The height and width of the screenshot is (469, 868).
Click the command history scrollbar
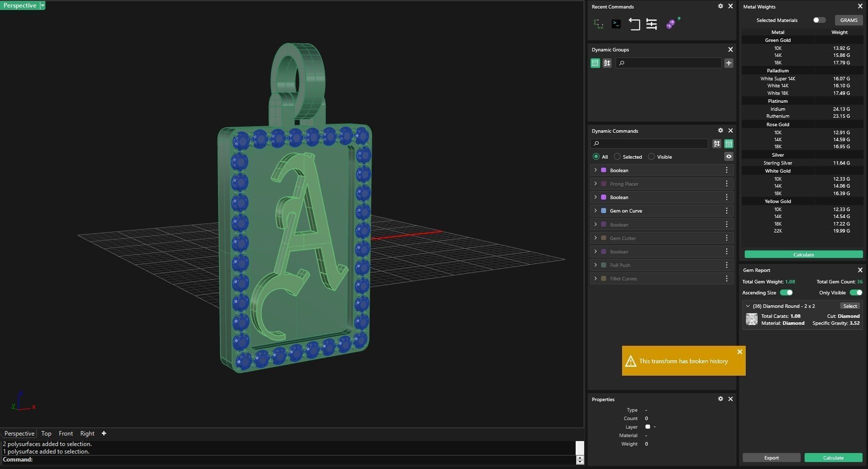(580, 448)
